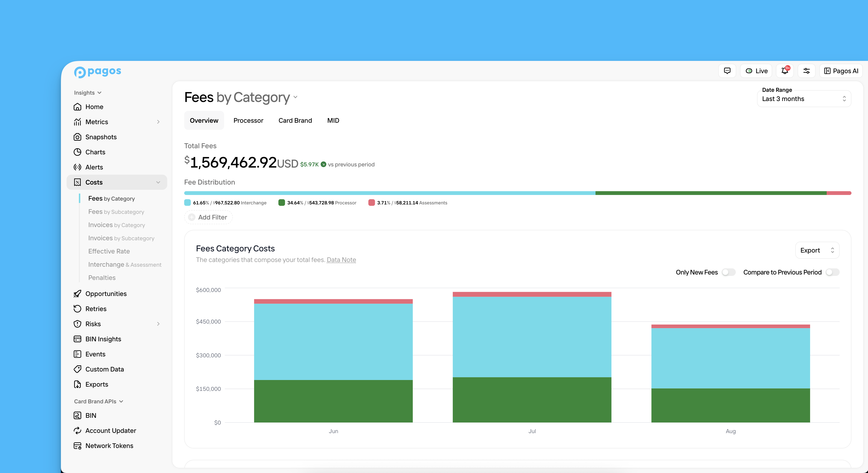Image resolution: width=868 pixels, height=473 pixels.
Task: Open the Data Note link
Action: coord(341,260)
